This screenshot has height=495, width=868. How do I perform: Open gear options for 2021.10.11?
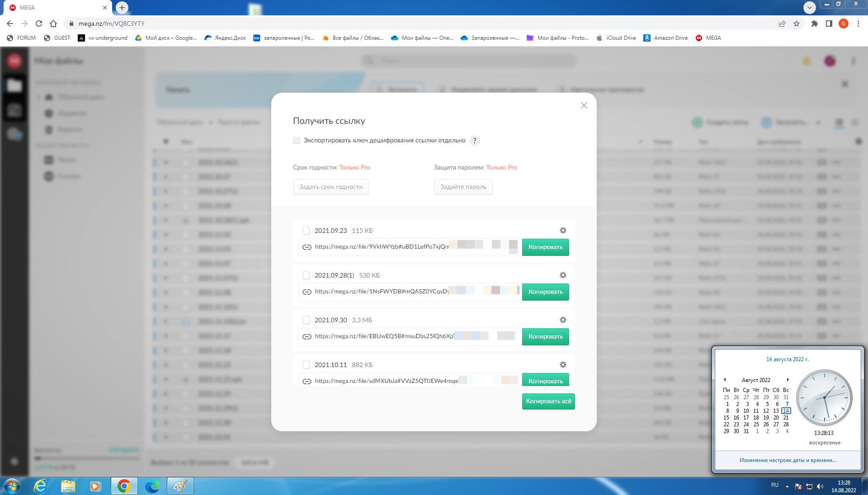click(x=563, y=365)
